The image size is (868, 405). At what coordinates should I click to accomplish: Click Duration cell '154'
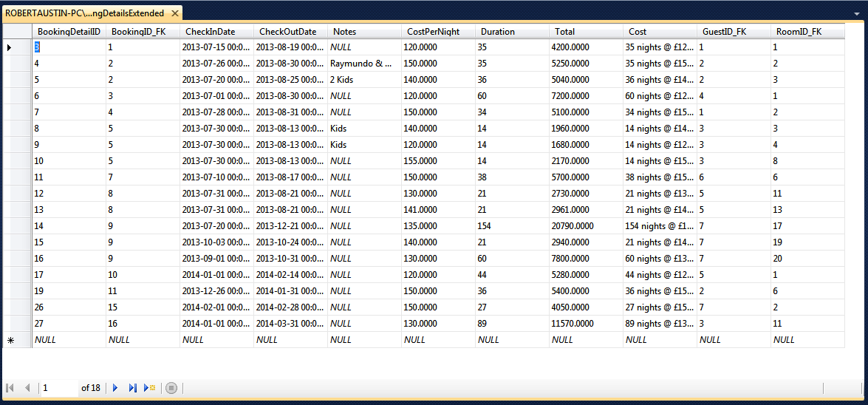[512, 226]
